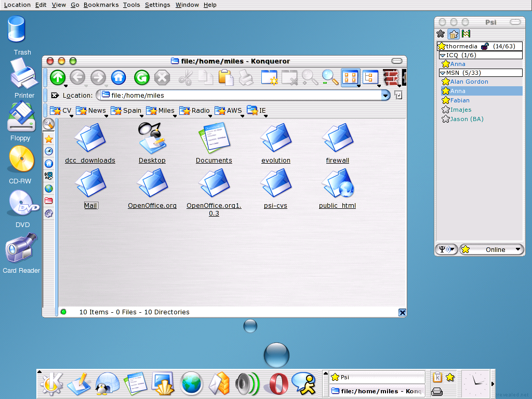Screen dimensions: 532x399
Task: Click the Go button beside location bar
Action: (398, 96)
